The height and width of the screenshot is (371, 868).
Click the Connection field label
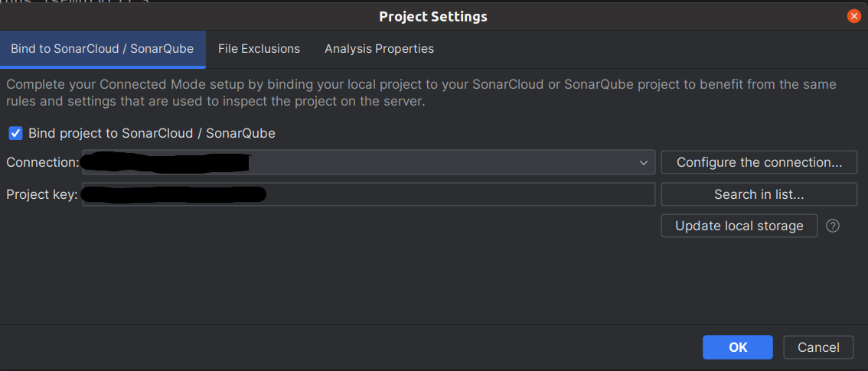point(43,163)
